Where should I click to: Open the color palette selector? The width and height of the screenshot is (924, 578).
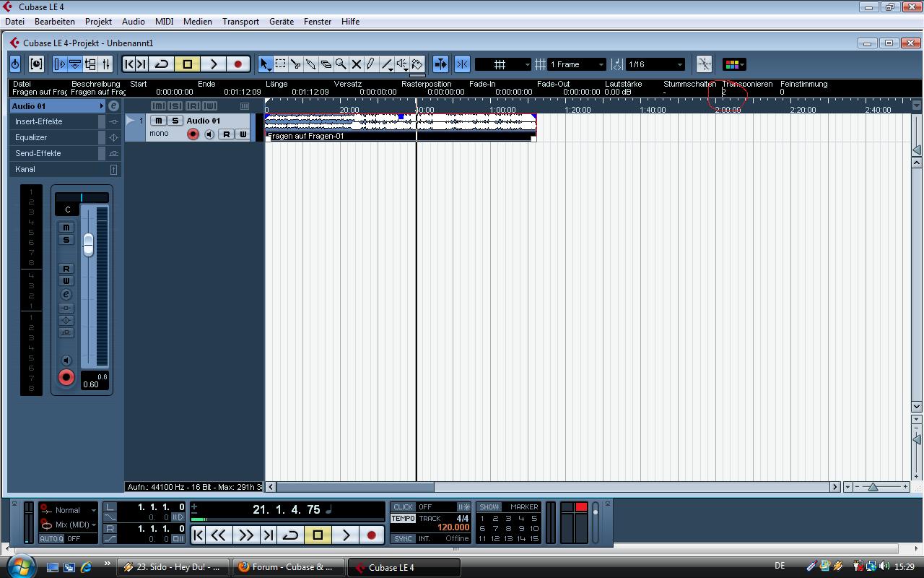pyautogui.click(x=734, y=64)
